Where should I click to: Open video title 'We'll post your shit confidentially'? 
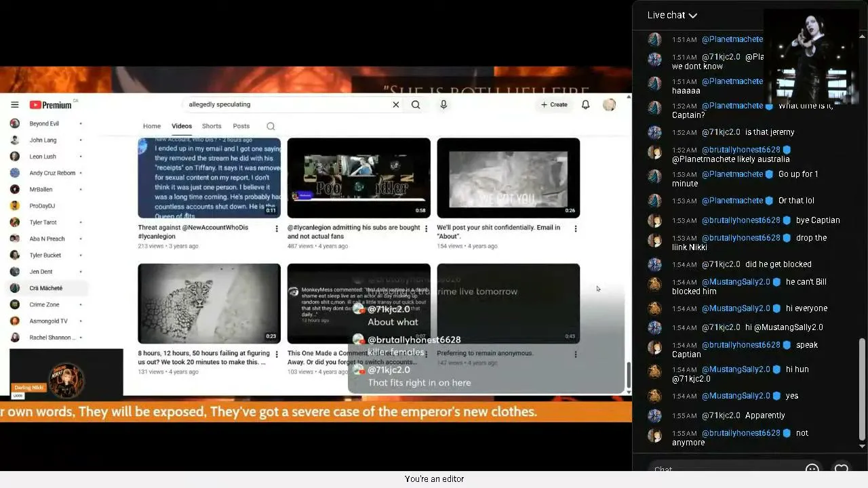click(498, 232)
